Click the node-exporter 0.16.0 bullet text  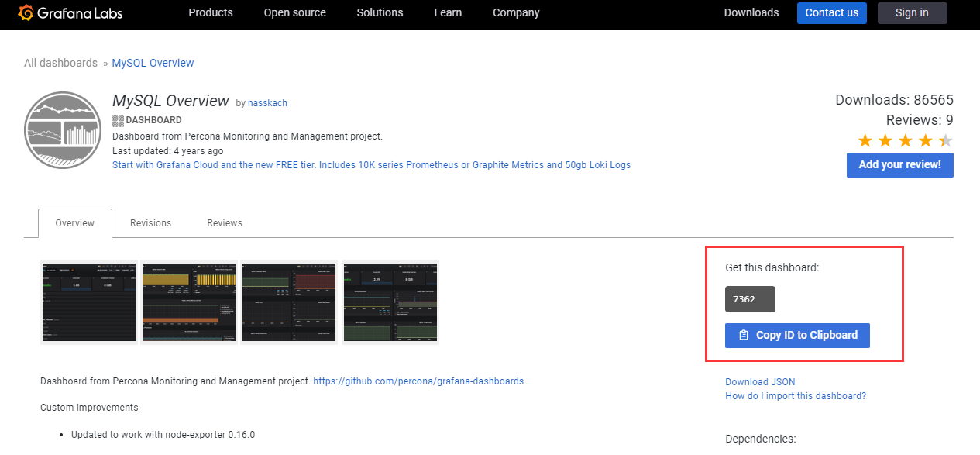click(163, 435)
